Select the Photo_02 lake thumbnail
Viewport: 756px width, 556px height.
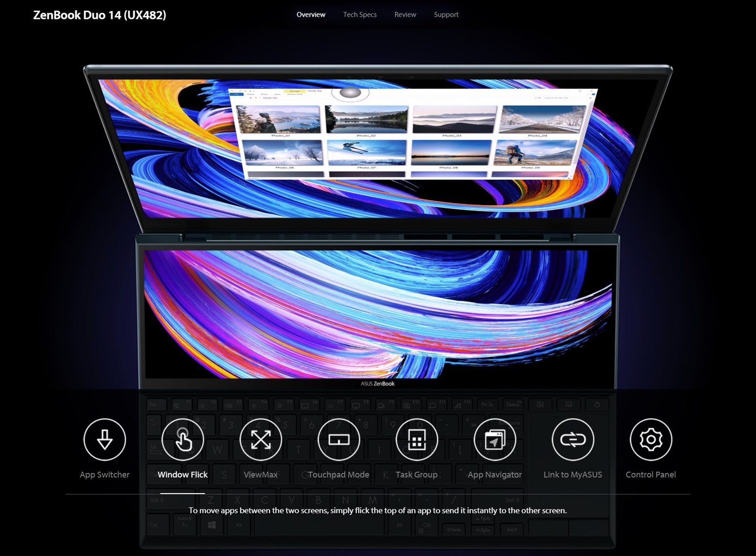(x=366, y=119)
